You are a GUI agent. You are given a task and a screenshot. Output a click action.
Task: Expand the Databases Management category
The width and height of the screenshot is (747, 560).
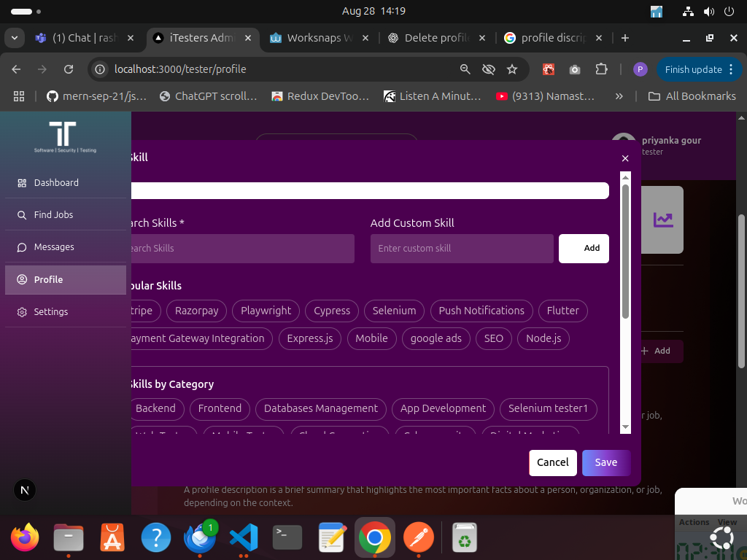tap(321, 408)
